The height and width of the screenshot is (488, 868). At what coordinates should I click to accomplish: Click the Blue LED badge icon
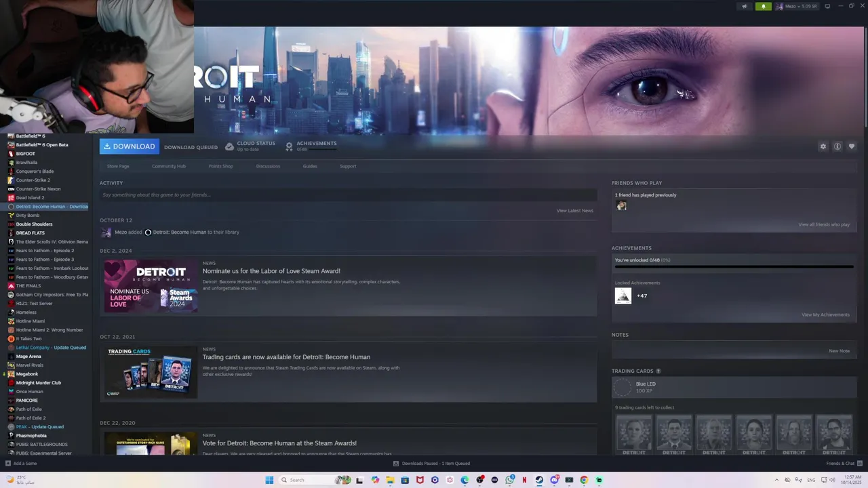coord(623,388)
